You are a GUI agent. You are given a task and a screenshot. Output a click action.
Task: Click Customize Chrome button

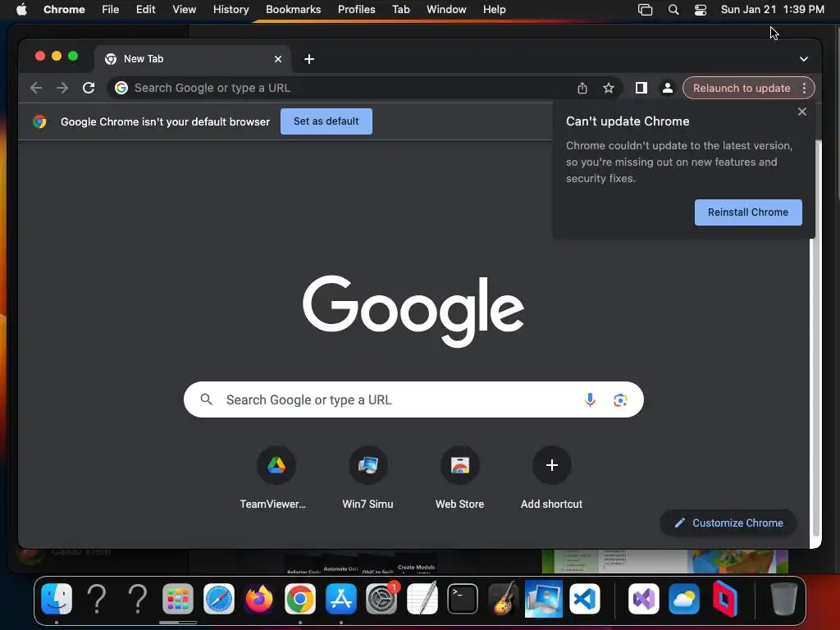728,523
